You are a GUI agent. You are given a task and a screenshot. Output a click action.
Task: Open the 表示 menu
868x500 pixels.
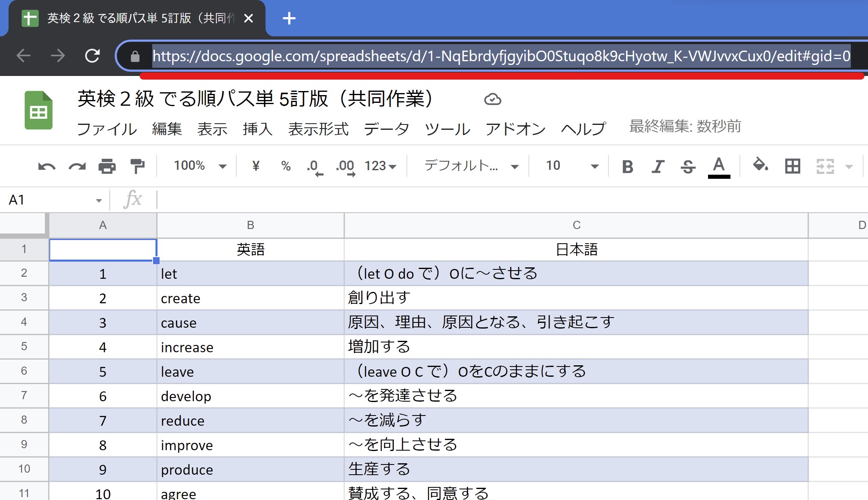212,129
